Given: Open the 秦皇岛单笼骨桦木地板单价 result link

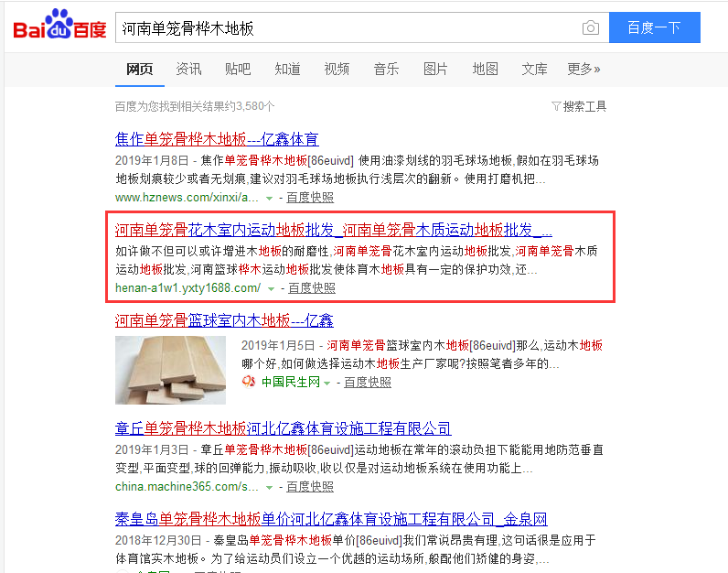Looking at the screenshot, I should 331,519.
